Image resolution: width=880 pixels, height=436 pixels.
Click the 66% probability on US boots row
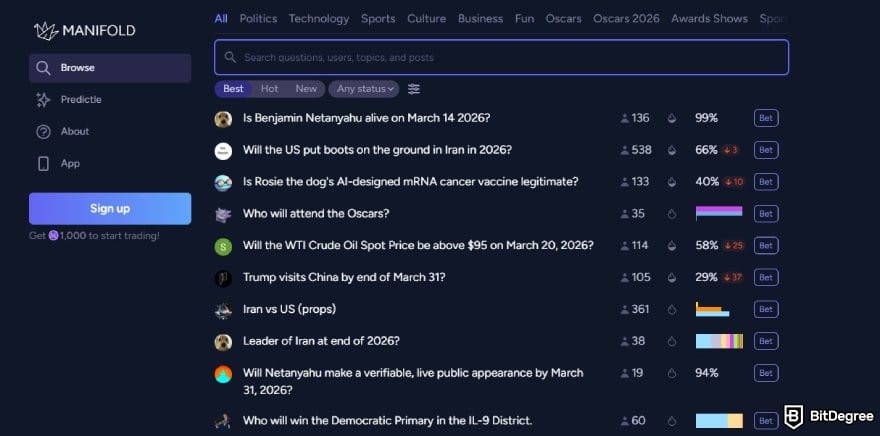pos(706,150)
